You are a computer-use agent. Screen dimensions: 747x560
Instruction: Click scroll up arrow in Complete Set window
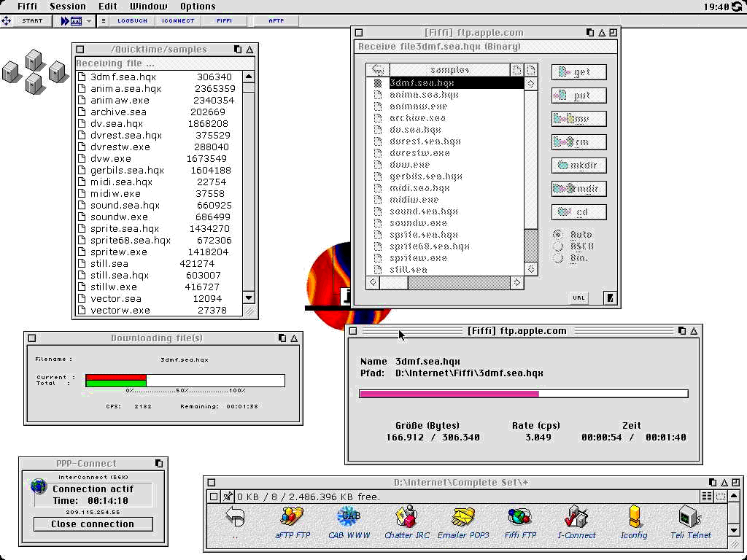[x=734, y=496]
